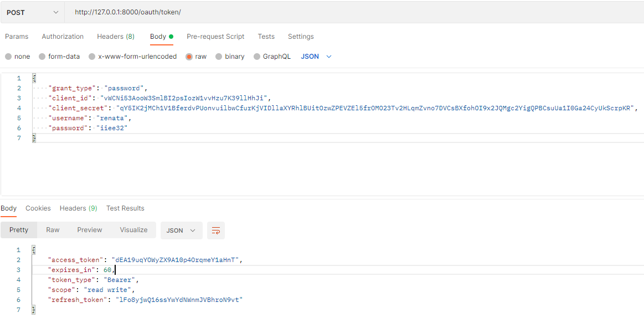Toggle the response line wrap icon

[216, 230]
